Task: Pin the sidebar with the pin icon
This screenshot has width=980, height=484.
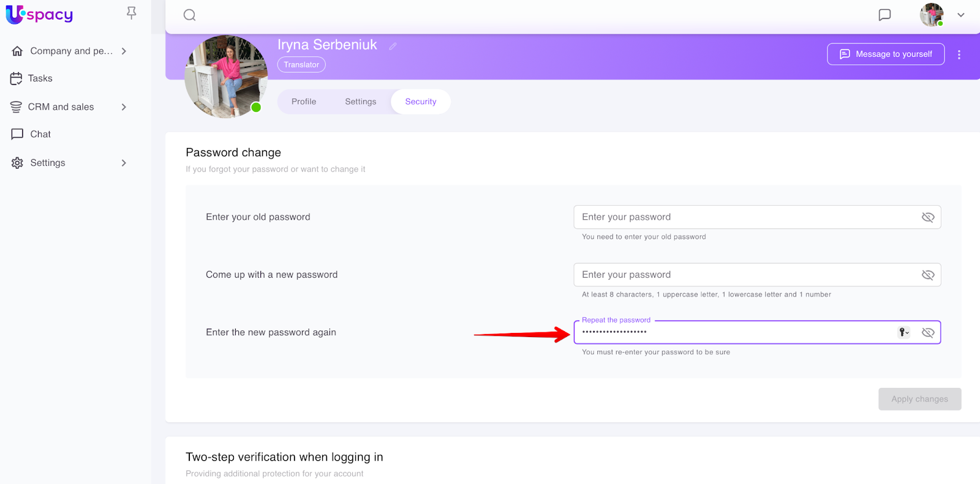Action: (x=131, y=13)
